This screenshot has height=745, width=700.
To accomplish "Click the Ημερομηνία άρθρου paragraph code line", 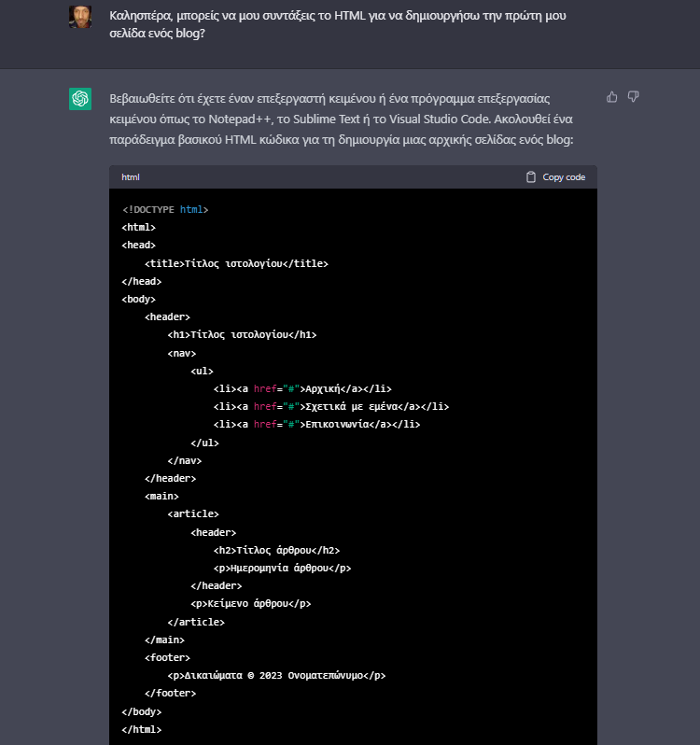I will [283, 569].
